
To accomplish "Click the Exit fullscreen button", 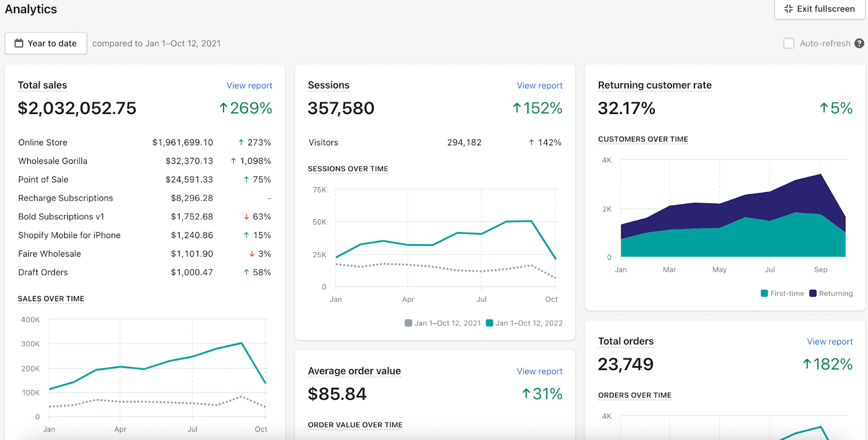I will [819, 9].
